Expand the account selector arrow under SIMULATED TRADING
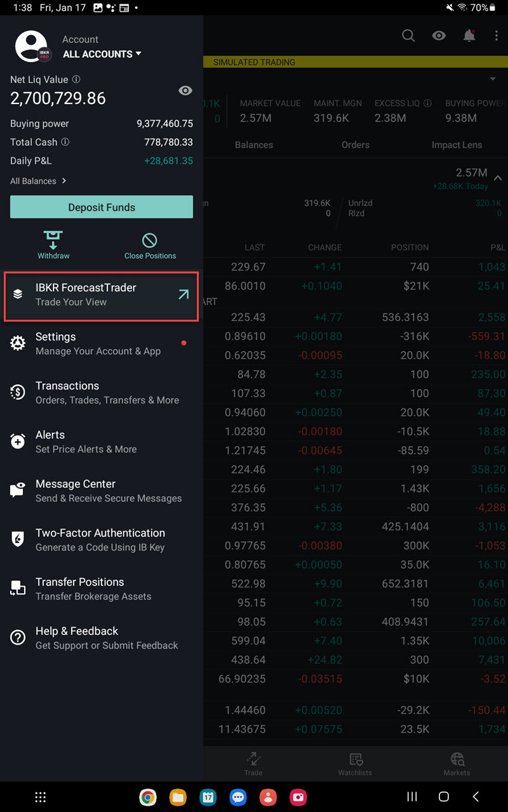The height and width of the screenshot is (812, 508). [x=493, y=79]
